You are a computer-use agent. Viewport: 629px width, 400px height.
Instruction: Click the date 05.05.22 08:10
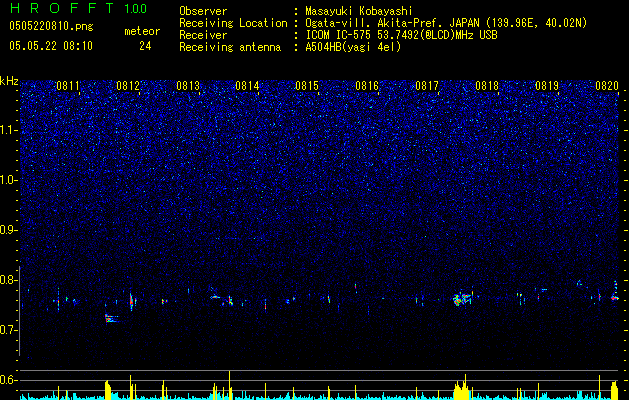51,46
